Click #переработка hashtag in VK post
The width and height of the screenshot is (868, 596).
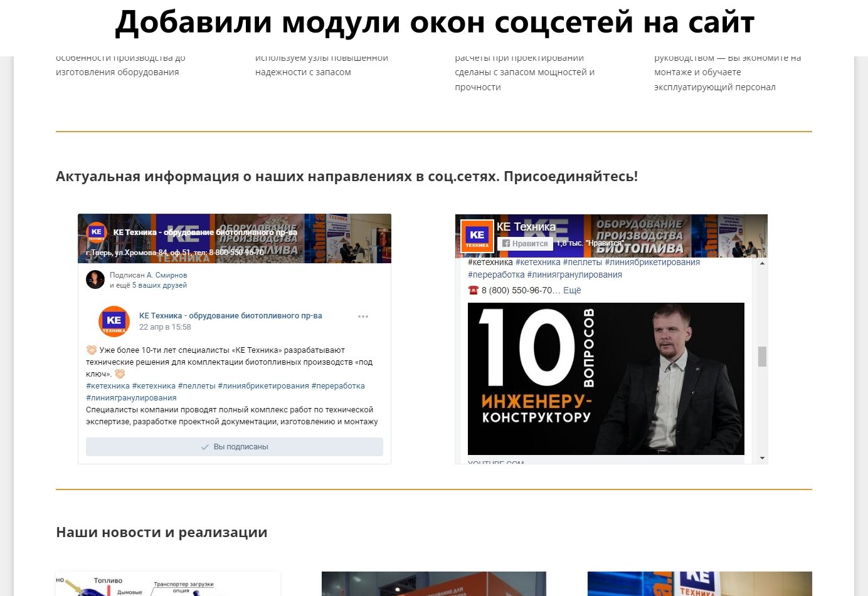[338, 386]
